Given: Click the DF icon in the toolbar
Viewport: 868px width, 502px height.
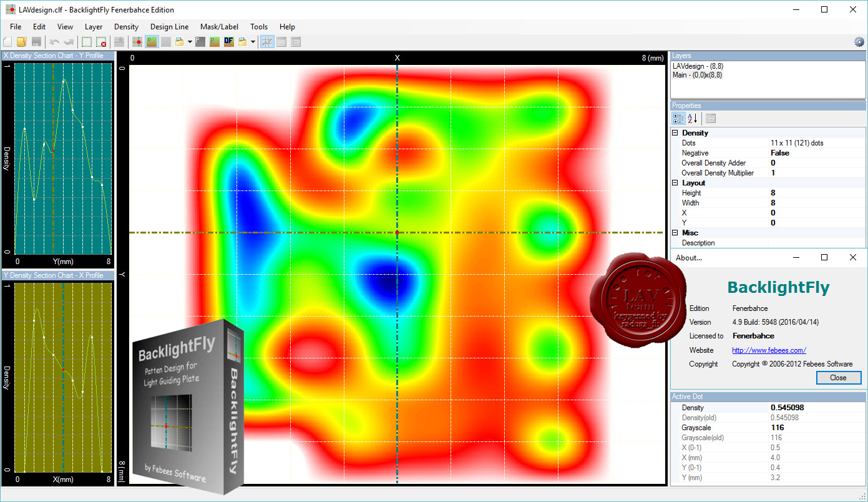Looking at the screenshot, I should tap(228, 42).
